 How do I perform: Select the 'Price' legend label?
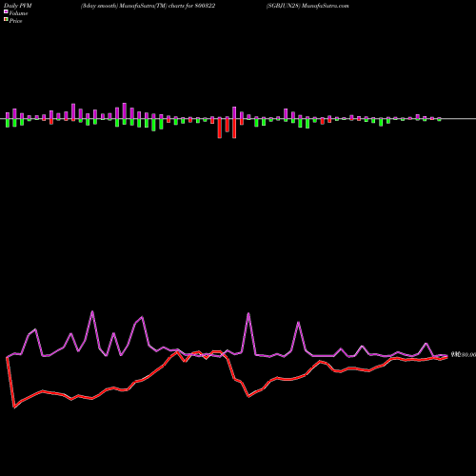(x=15, y=21)
